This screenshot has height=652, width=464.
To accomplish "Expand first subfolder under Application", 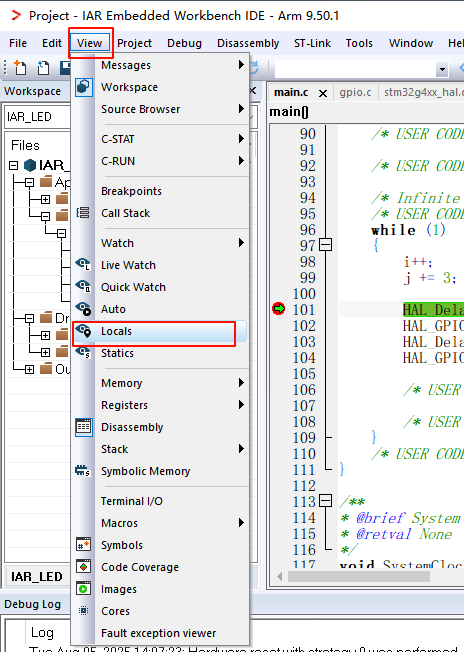I will [45, 199].
